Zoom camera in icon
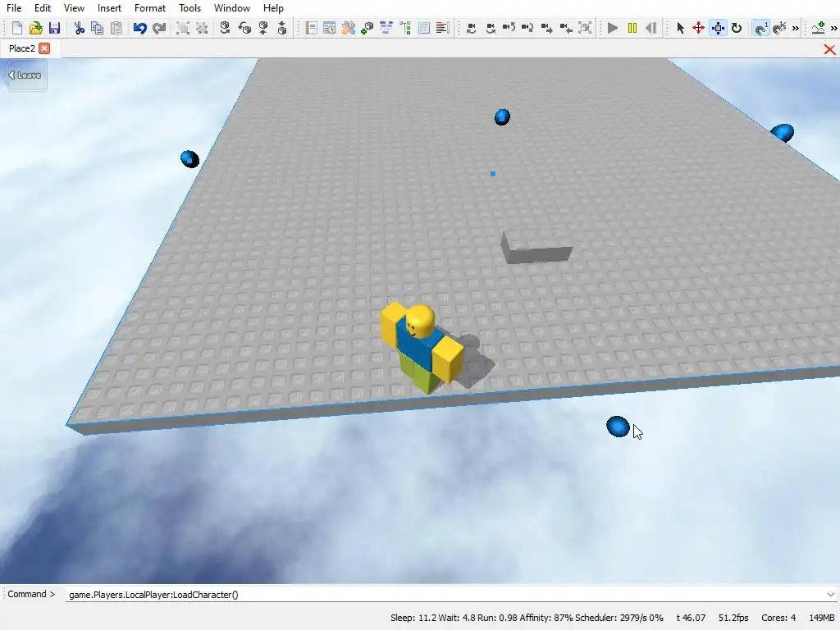The height and width of the screenshot is (630, 840). pos(547,28)
